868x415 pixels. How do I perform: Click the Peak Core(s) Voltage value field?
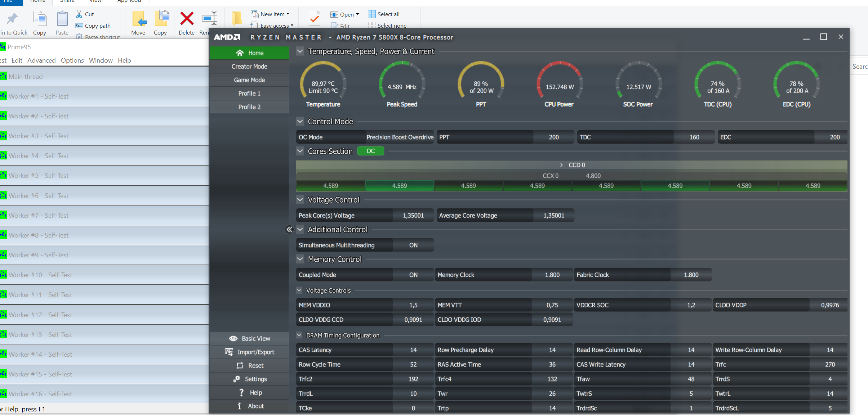tap(413, 216)
